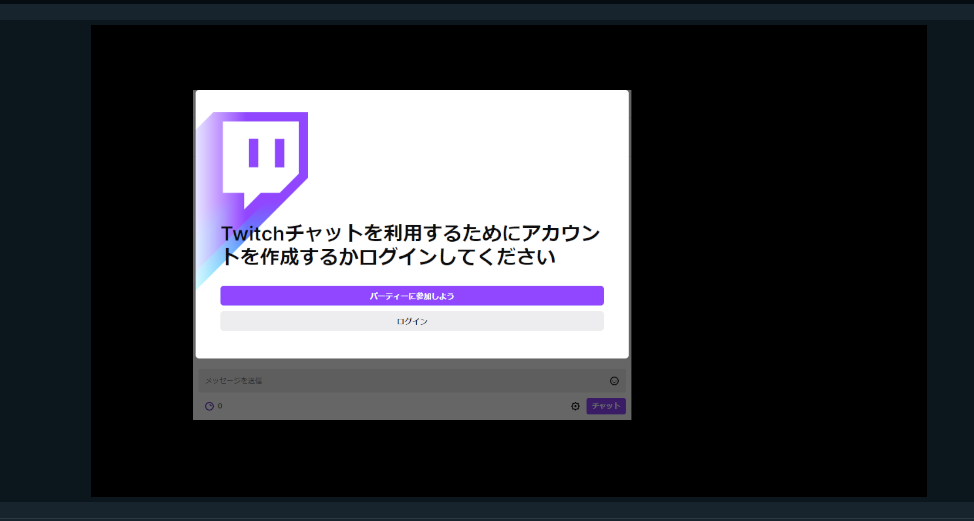Click the channel points icon

[x=209, y=406]
